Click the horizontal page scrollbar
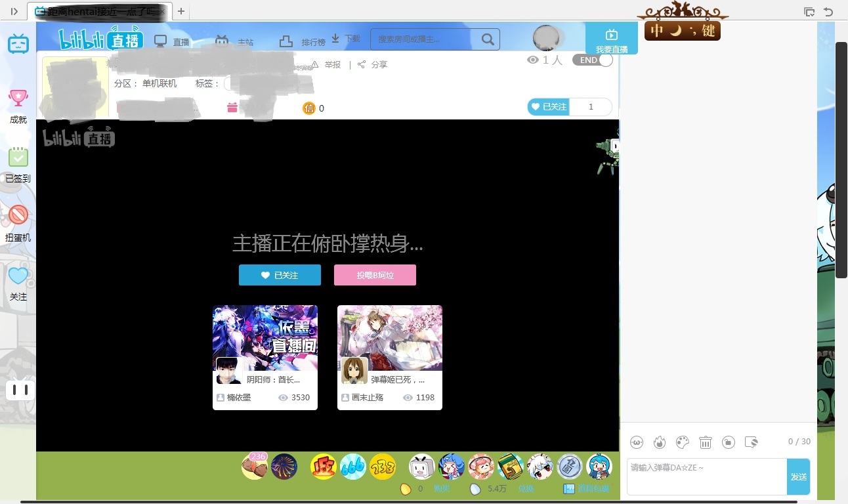 coord(408,502)
